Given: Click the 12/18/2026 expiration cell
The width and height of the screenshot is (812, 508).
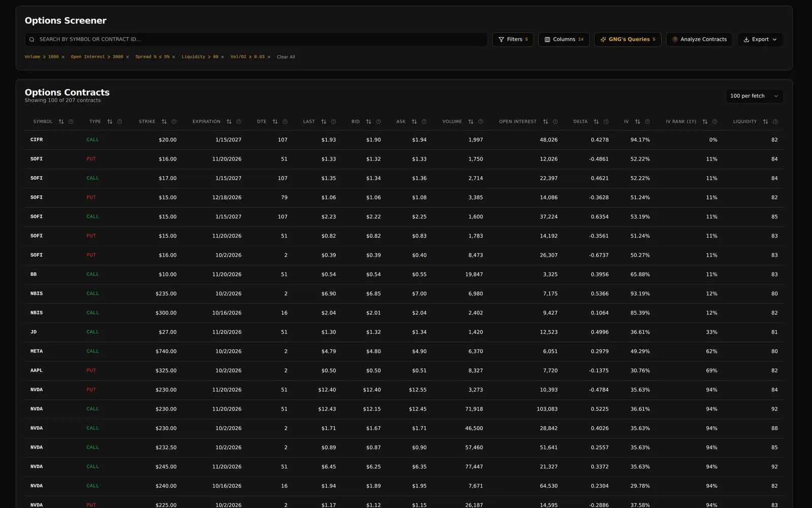Looking at the screenshot, I should point(227,198).
